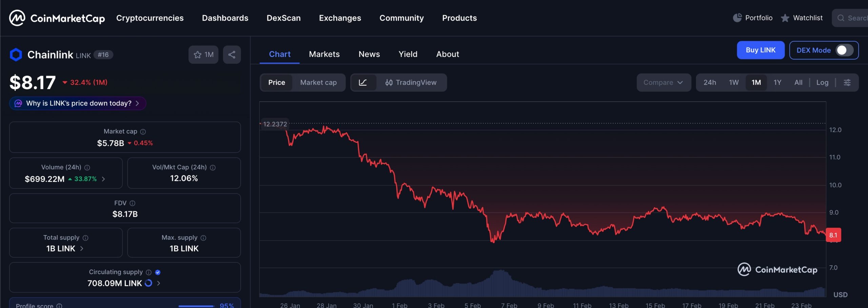Toggle DEX Mode switch
Image resolution: width=868 pixels, height=308 pixels.
[844, 50]
